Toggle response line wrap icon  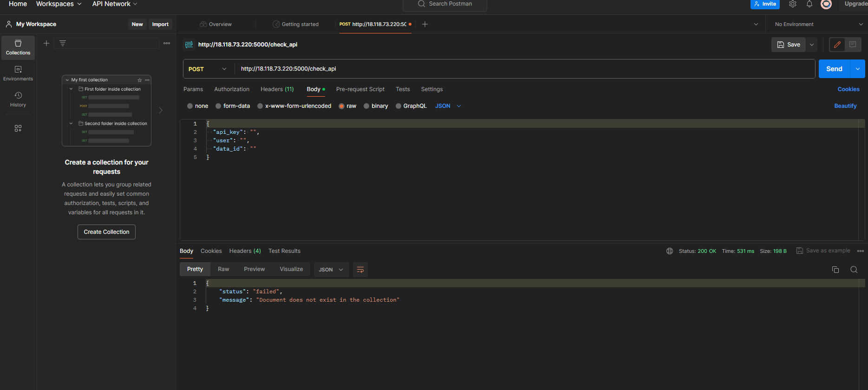click(x=360, y=270)
